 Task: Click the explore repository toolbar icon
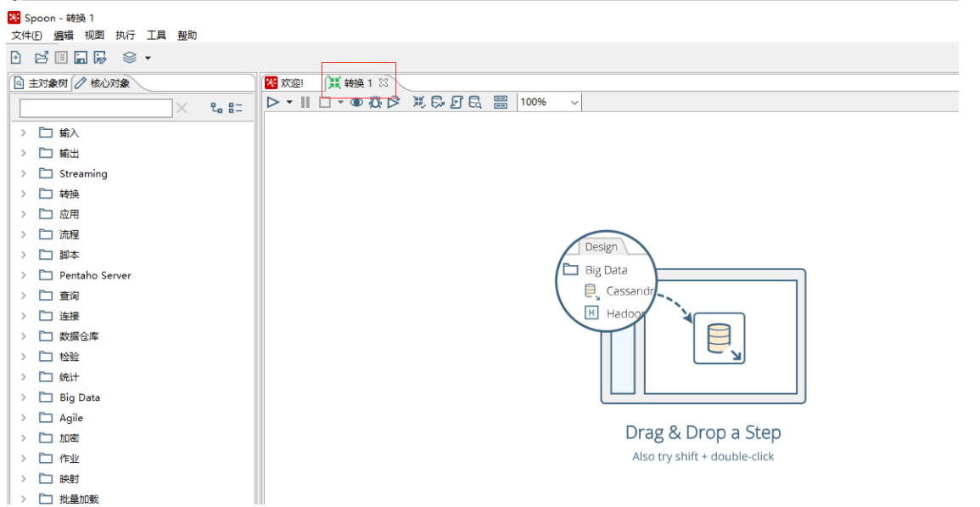tap(61, 58)
